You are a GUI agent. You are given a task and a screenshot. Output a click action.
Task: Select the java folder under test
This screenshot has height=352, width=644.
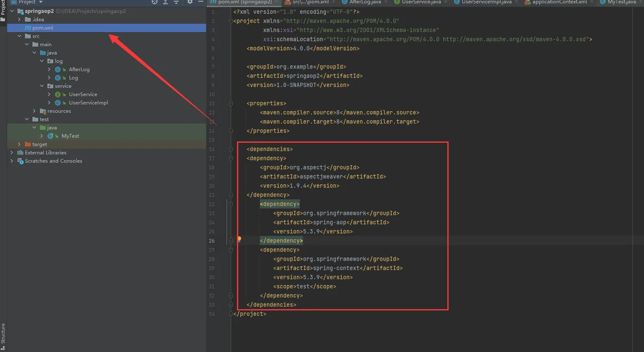pyautogui.click(x=52, y=127)
